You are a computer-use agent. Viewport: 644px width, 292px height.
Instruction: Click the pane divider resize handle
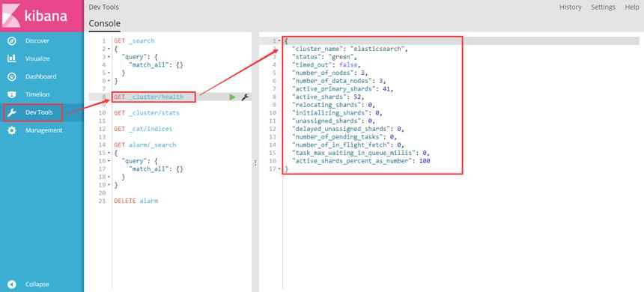click(x=255, y=162)
